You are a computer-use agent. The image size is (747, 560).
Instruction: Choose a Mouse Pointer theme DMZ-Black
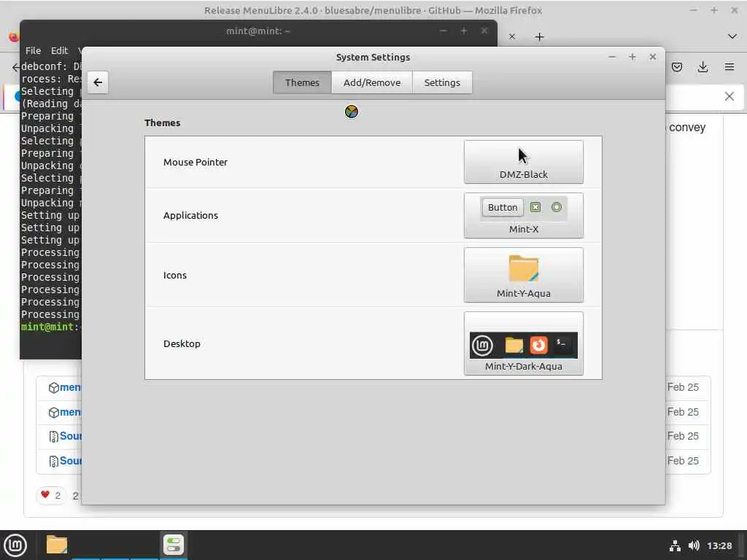[524, 162]
